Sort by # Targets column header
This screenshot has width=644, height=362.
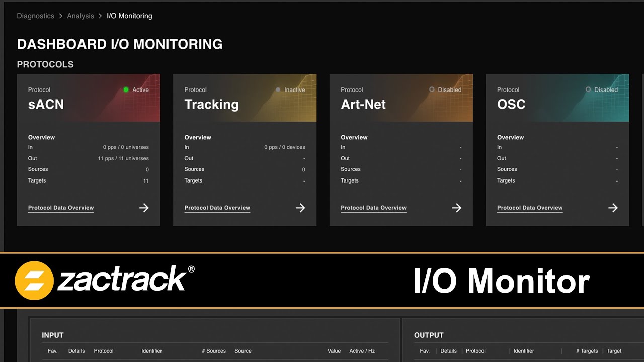coord(587,351)
